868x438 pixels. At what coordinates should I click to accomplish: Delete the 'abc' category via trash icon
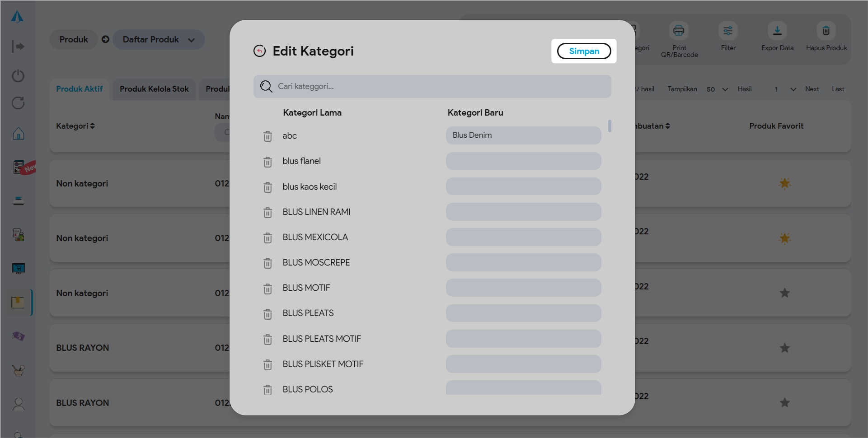coord(267,136)
